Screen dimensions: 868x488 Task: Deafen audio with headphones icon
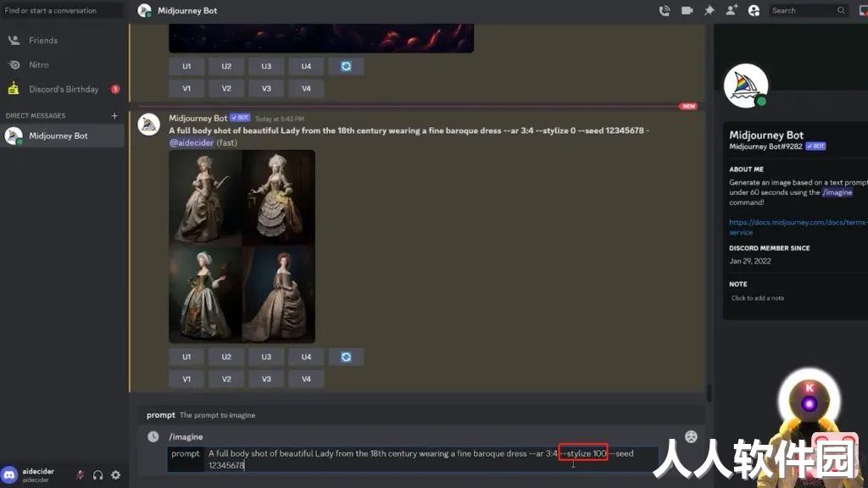tap(98, 474)
